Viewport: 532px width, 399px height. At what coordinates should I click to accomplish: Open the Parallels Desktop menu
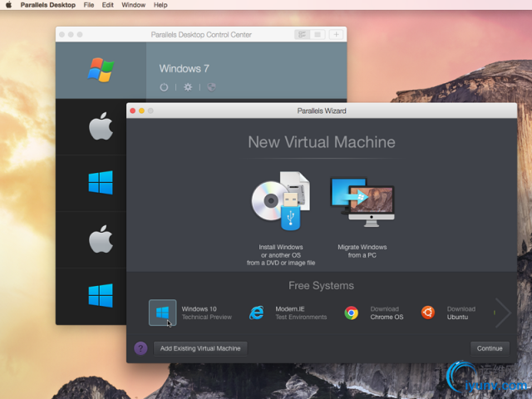click(48, 5)
